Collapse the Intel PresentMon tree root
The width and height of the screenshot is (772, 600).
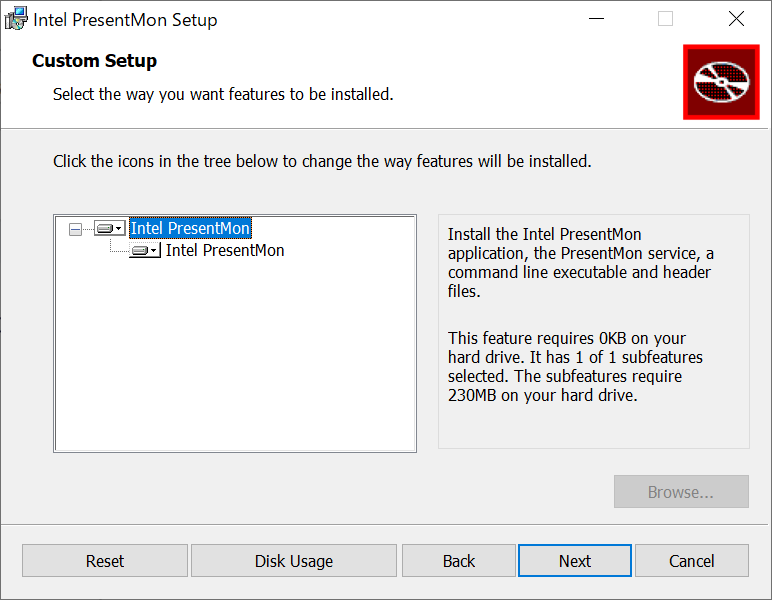pos(75,229)
